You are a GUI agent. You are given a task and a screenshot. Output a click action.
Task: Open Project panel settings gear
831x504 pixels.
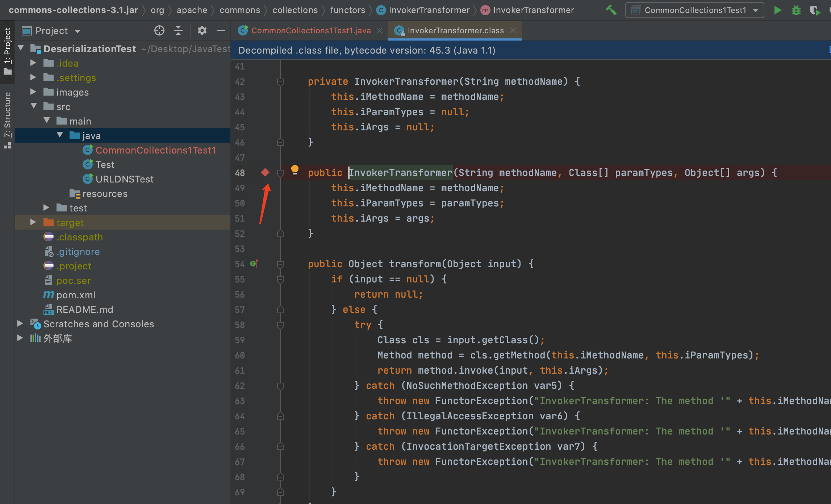pos(202,31)
